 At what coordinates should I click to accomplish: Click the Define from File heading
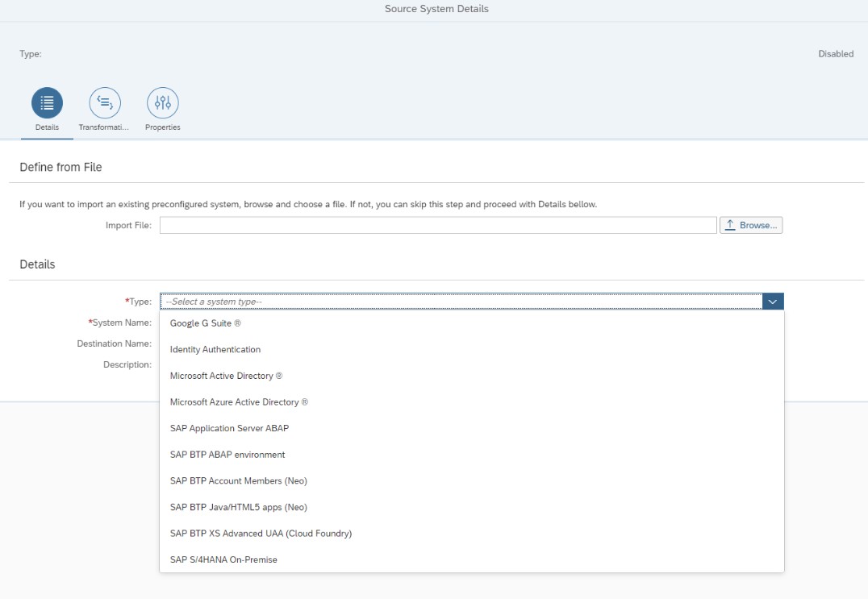coord(61,167)
